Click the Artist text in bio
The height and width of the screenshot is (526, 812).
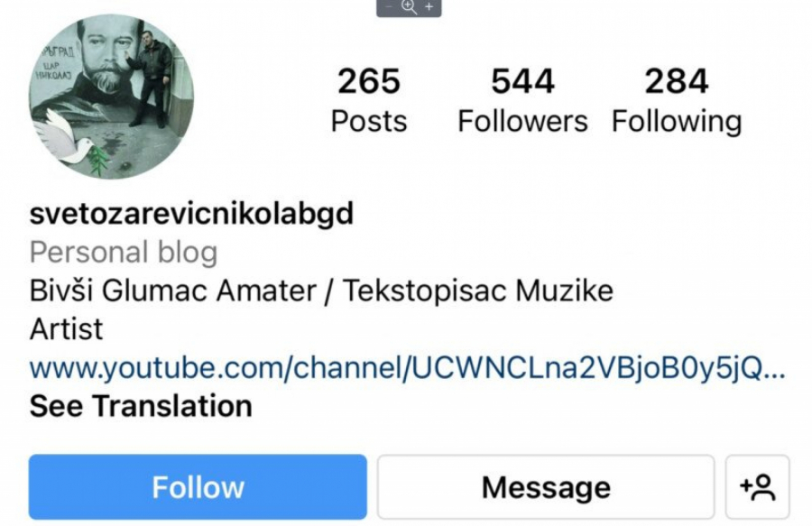pos(66,328)
